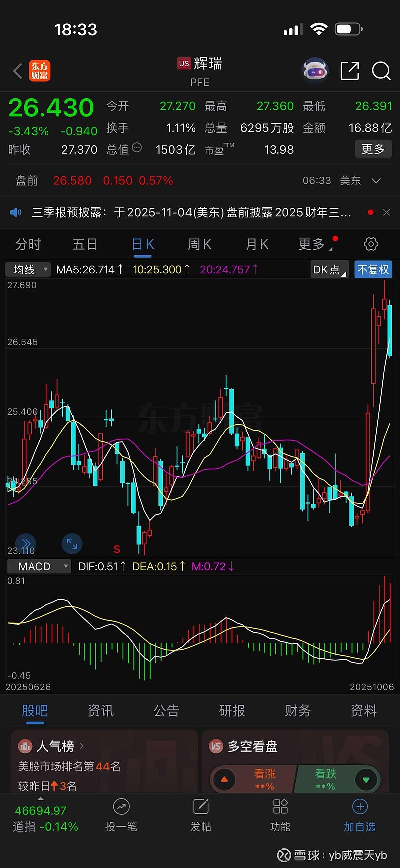This screenshot has width=400, height=868.
Task: Open the DK点 dropdown
Action: tap(329, 270)
